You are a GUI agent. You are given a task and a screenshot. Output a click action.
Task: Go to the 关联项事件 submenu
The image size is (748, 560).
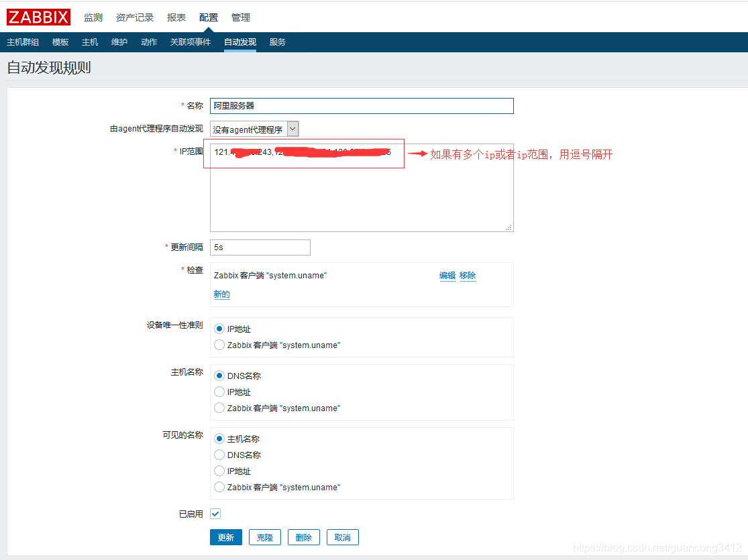click(191, 42)
